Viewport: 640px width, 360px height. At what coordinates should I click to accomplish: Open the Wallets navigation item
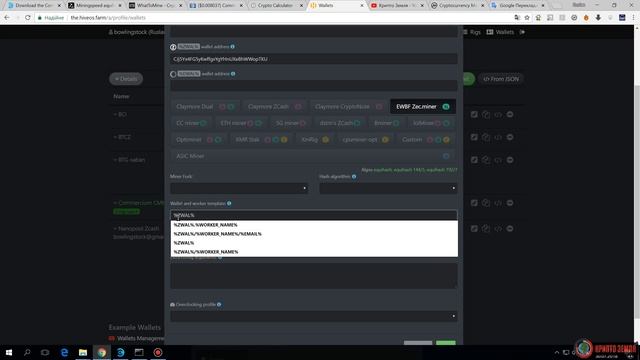point(500,32)
